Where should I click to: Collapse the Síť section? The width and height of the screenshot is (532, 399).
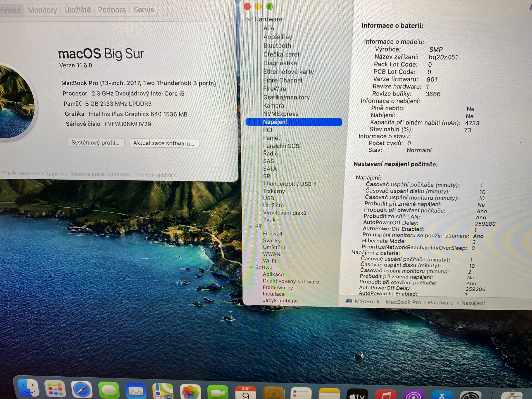[251, 227]
